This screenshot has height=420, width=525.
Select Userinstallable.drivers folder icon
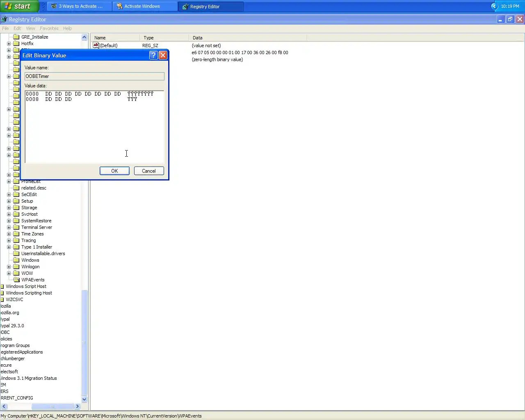tap(16, 253)
